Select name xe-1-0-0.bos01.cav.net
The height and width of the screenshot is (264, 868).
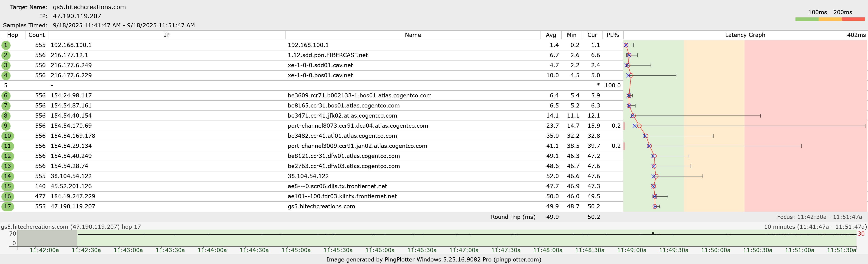click(320, 75)
